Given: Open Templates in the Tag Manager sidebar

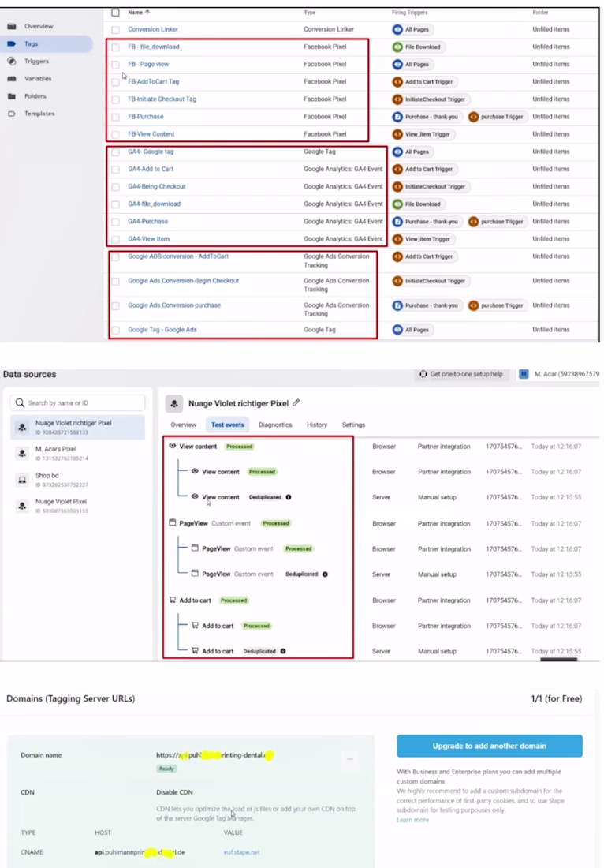Looking at the screenshot, I should pyautogui.click(x=39, y=114).
